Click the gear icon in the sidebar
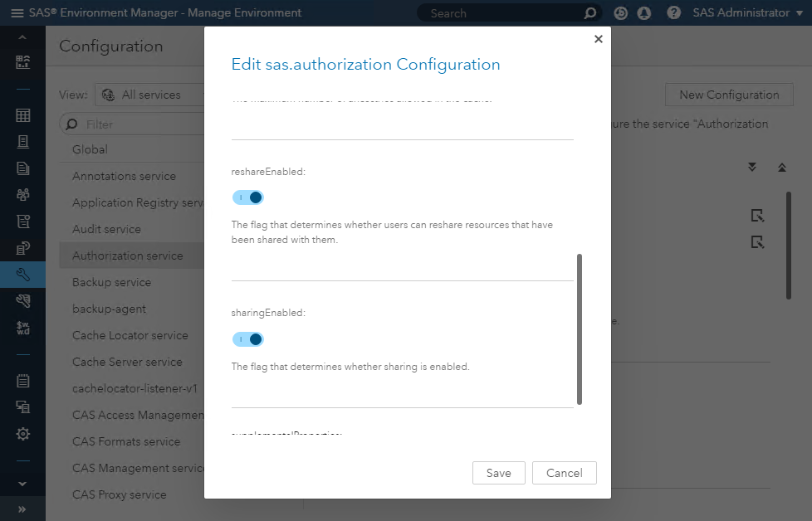 coord(23,434)
